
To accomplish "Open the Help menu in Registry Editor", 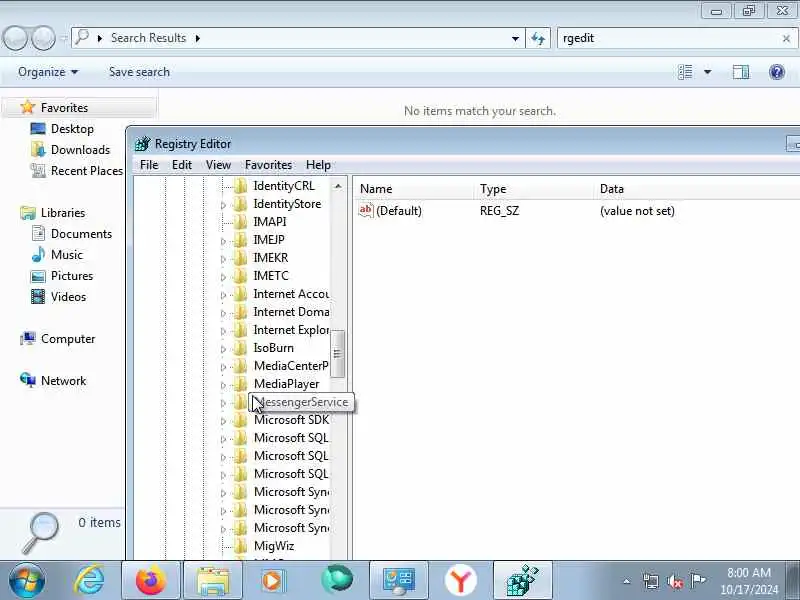I will point(318,165).
